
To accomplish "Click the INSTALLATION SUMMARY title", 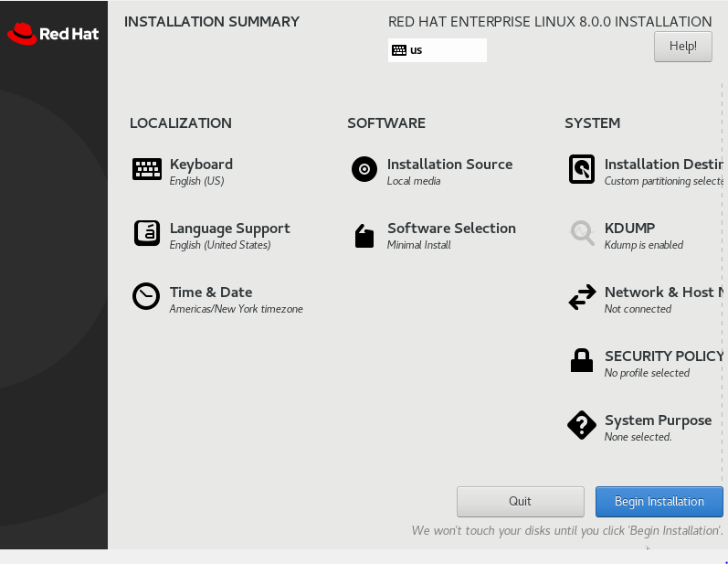I will click(x=212, y=22).
